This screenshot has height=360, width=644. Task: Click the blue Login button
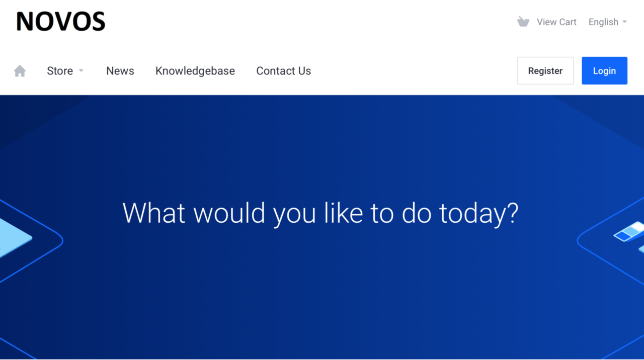tap(604, 71)
